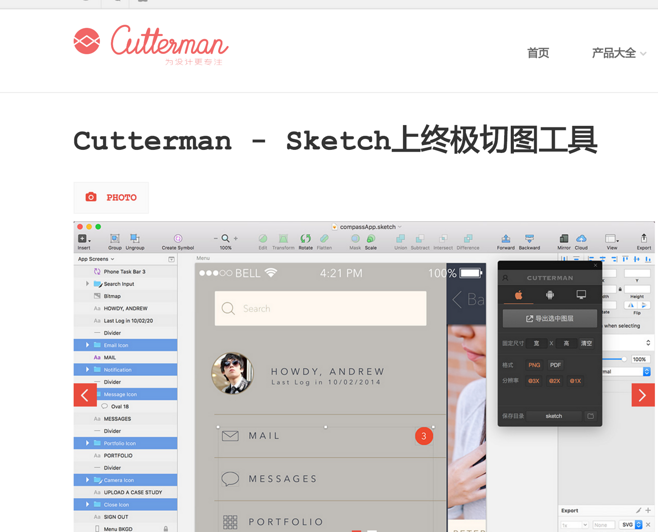This screenshot has width=658, height=532.
Task: Click the sketch save directory field
Action: point(554,416)
